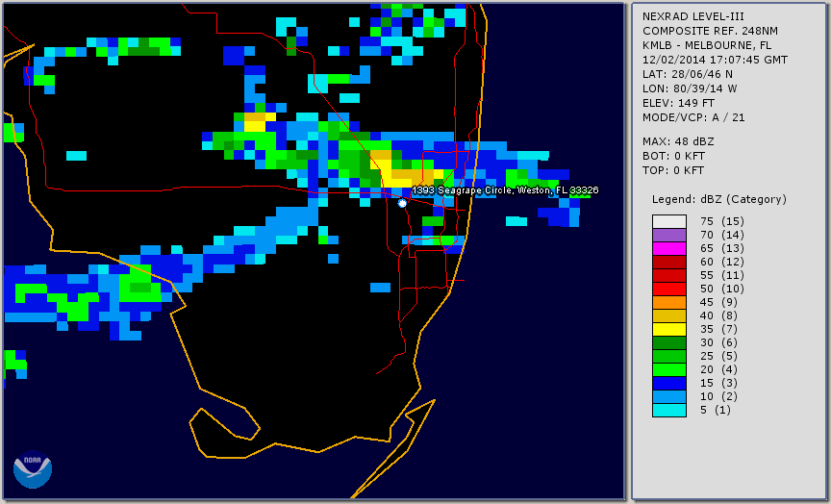
Task: Click the 70 dBZ purple legend swatch
Action: [668, 235]
